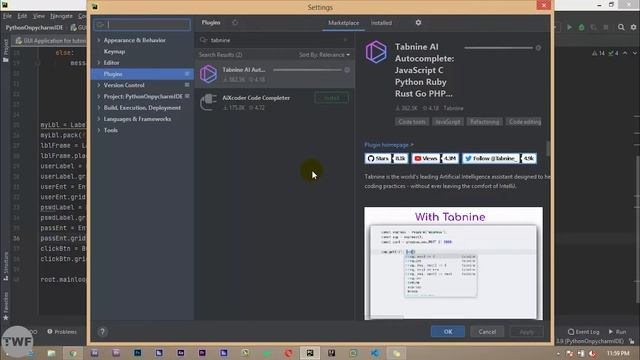Open Search Everywhere magnifier in PyCharm toolbar

[x=621, y=27]
